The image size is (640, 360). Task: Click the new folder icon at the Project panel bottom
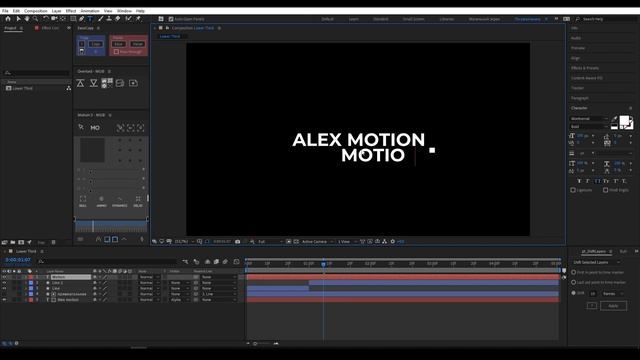[x=13, y=242]
